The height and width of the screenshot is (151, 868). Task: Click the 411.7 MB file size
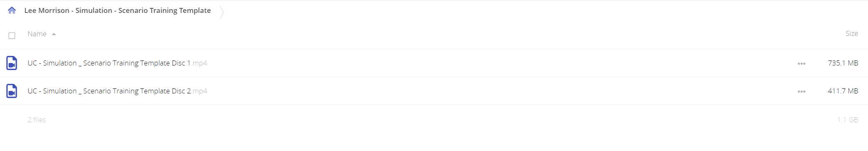click(x=843, y=91)
